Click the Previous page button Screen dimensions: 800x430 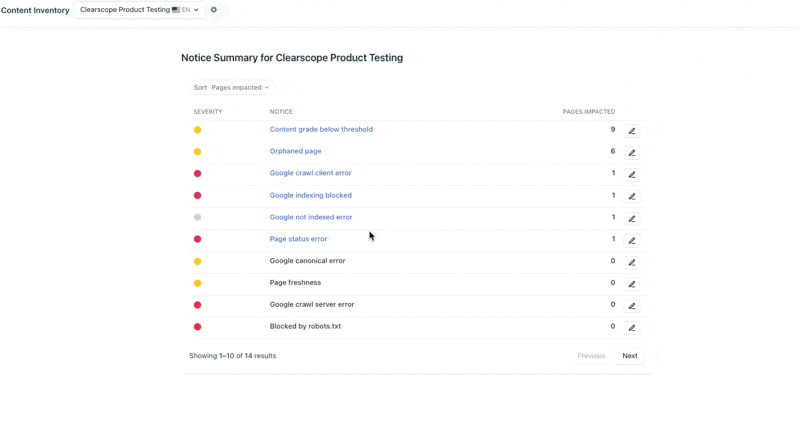(591, 356)
